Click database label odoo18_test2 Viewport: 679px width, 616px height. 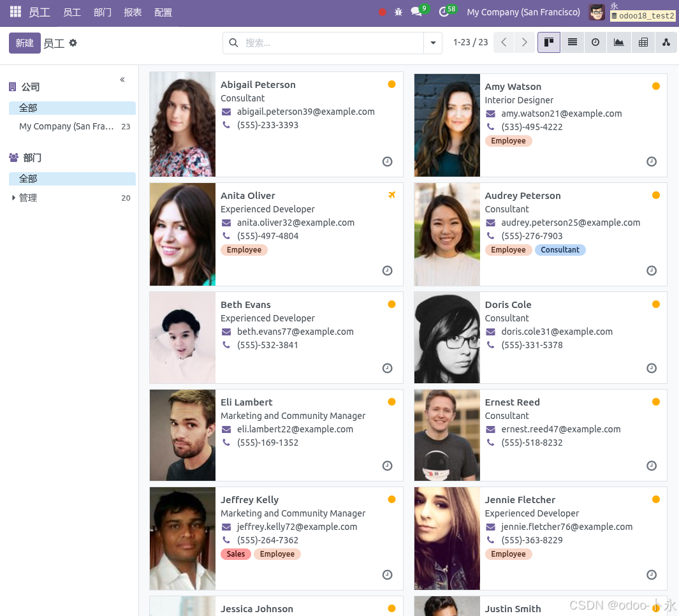[643, 16]
